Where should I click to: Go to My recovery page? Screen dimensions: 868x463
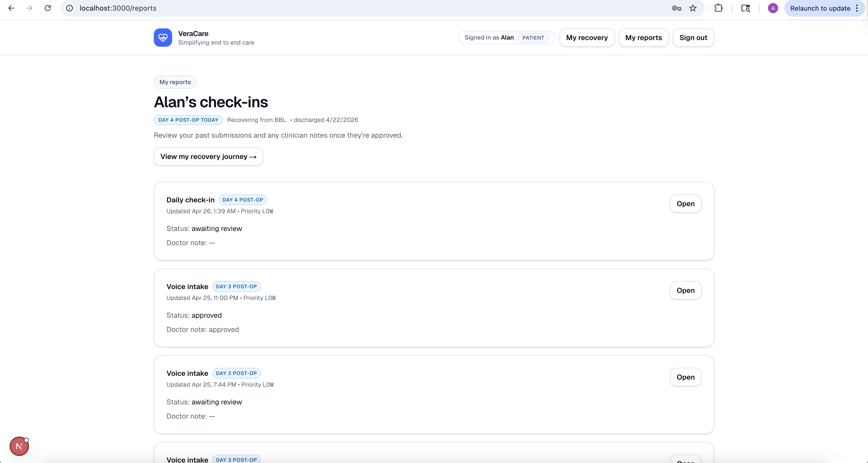pos(587,38)
